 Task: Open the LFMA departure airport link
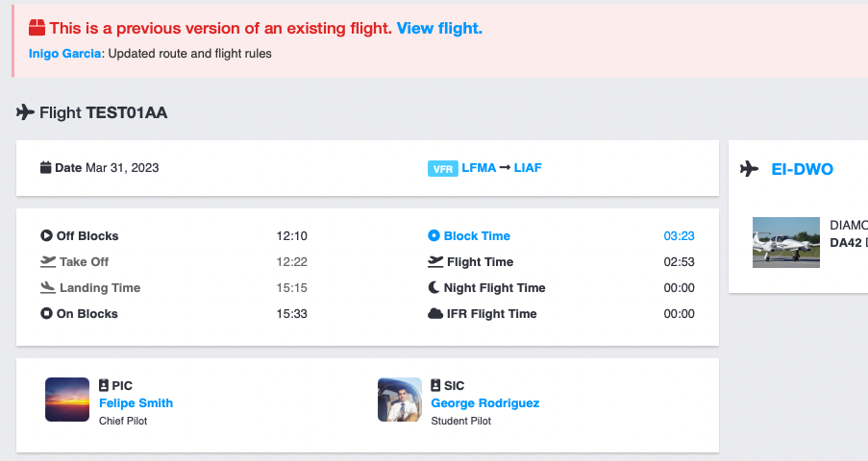[479, 168]
